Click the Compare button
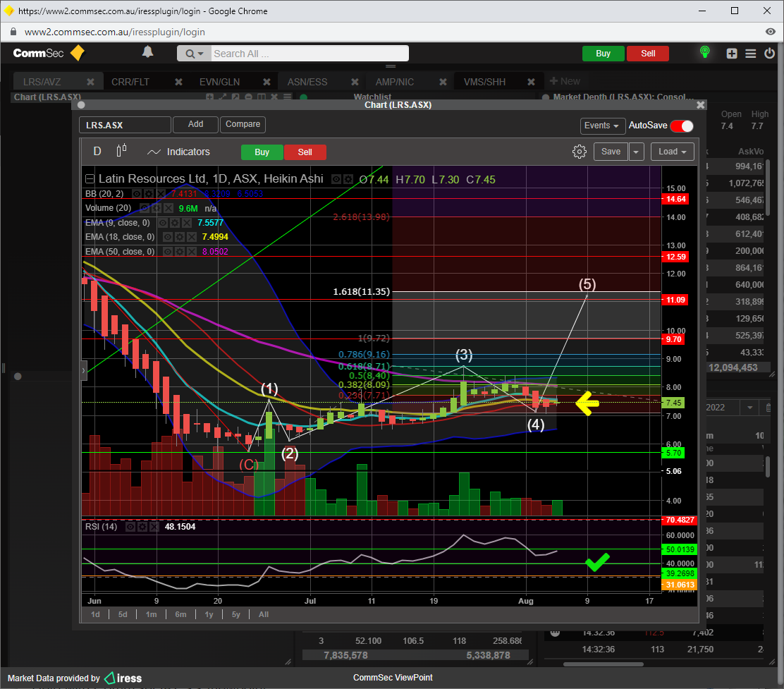Image resolution: width=784 pixels, height=689 pixels. pyautogui.click(x=243, y=125)
